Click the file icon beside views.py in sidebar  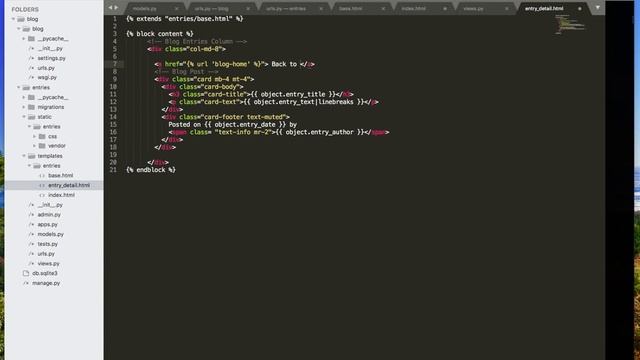(31, 264)
